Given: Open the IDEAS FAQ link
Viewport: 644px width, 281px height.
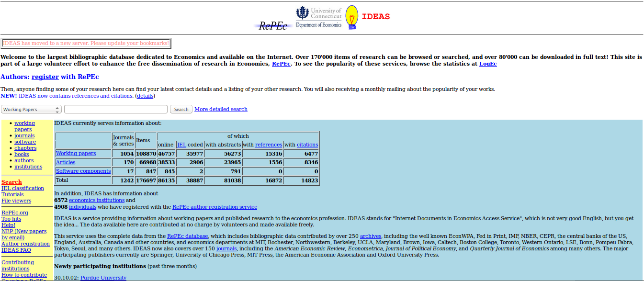Looking at the screenshot, I should click(x=16, y=250).
